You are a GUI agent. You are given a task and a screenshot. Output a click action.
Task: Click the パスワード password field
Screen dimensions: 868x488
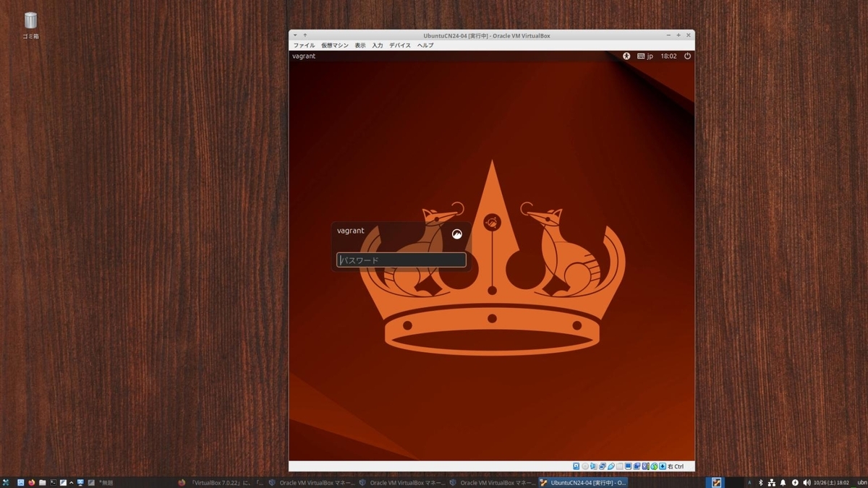click(x=401, y=260)
